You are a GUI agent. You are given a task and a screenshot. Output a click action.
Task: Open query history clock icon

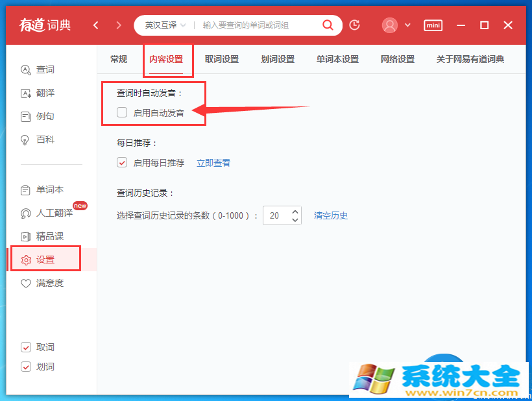tap(354, 25)
